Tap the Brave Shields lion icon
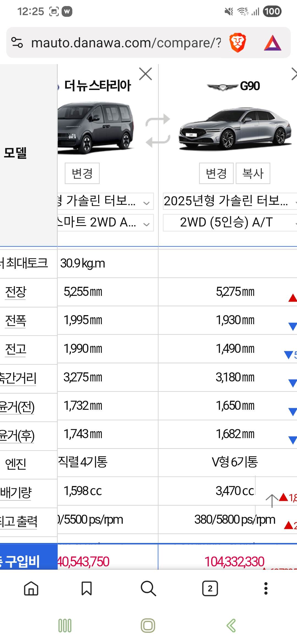 click(237, 43)
